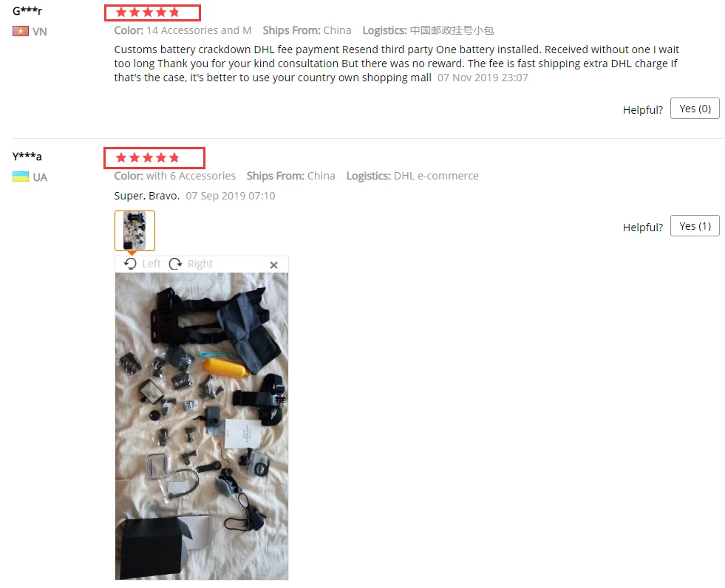Image resolution: width=725 pixels, height=588 pixels.
Task: Click the VN country code label
Action: (x=40, y=32)
